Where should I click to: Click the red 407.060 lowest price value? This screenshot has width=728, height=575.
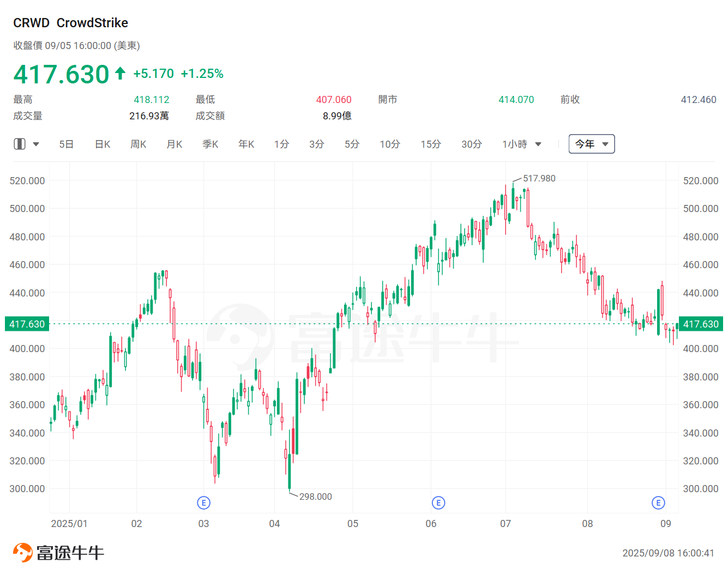click(334, 99)
